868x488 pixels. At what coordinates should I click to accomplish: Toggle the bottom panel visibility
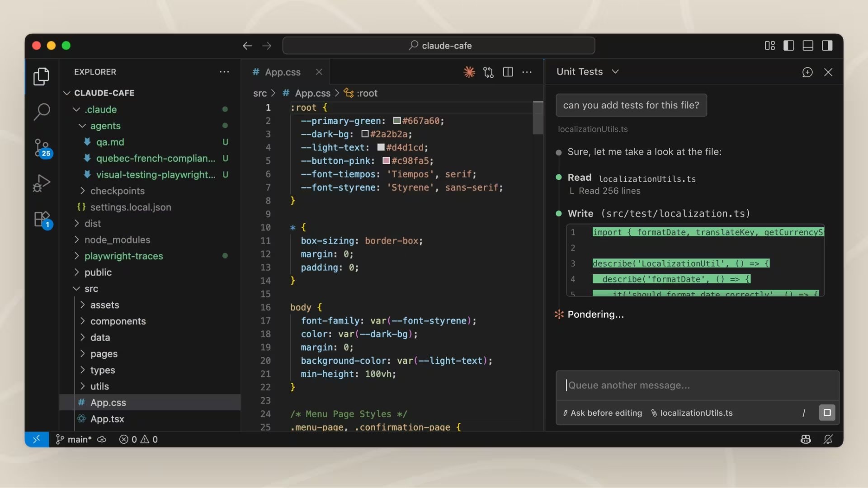(x=808, y=45)
